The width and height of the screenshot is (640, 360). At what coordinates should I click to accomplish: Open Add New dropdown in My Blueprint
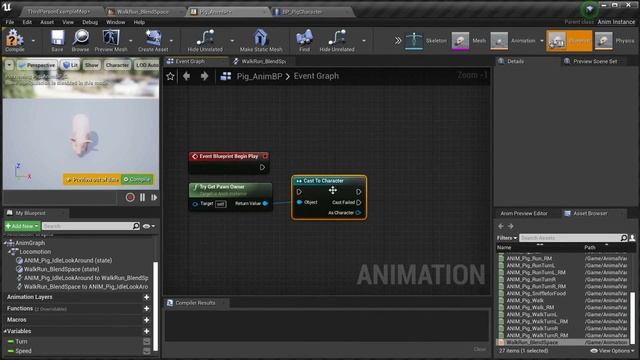[x=22, y=226]
